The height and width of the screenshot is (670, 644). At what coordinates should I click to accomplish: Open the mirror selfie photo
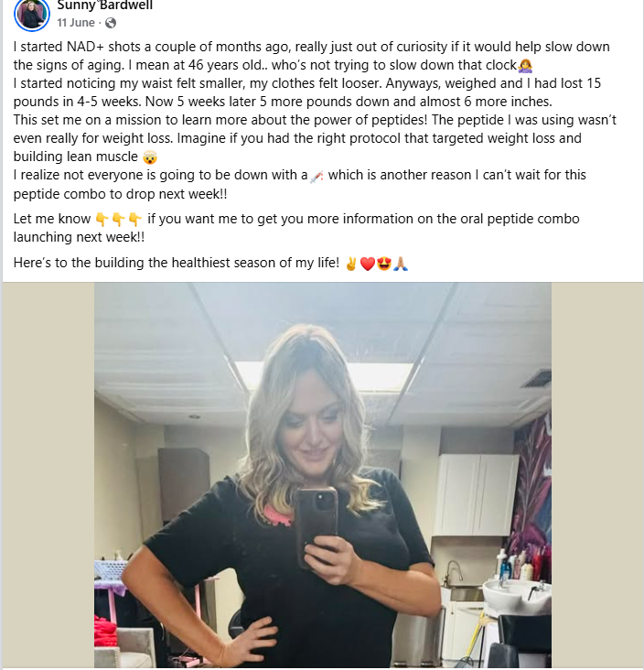[323, 475]
